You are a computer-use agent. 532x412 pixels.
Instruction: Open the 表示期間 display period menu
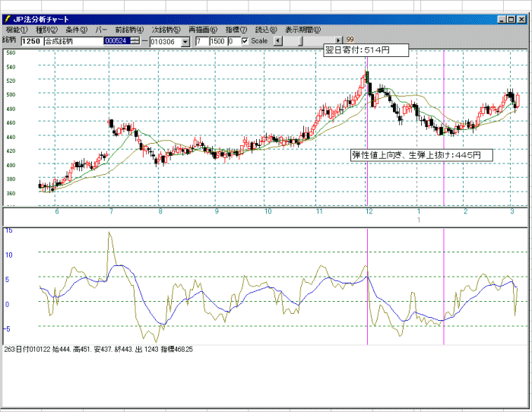[x=302, y=30]
